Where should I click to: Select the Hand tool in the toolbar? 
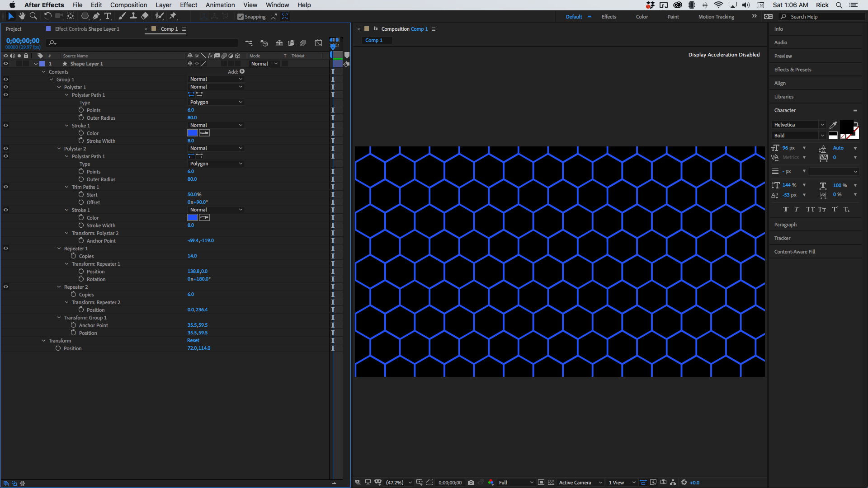click(22, 16)
